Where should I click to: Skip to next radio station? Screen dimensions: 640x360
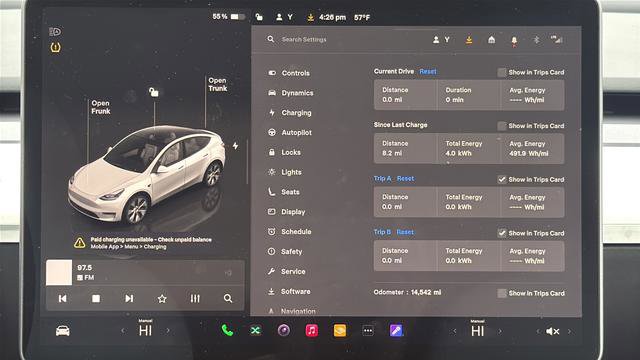[129, 299]
